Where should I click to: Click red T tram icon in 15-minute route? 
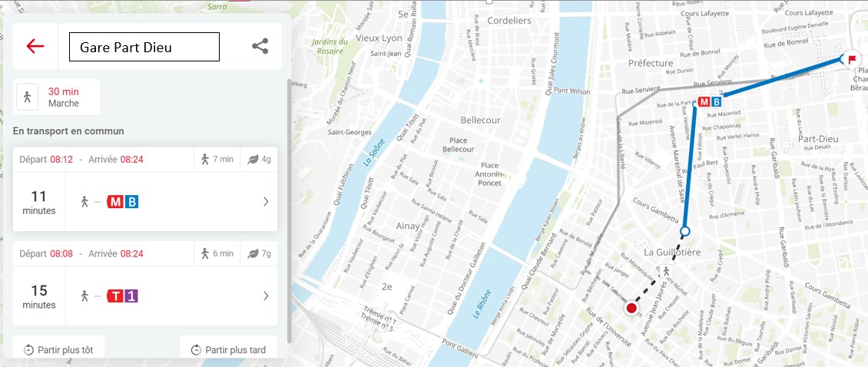(115, 296)
